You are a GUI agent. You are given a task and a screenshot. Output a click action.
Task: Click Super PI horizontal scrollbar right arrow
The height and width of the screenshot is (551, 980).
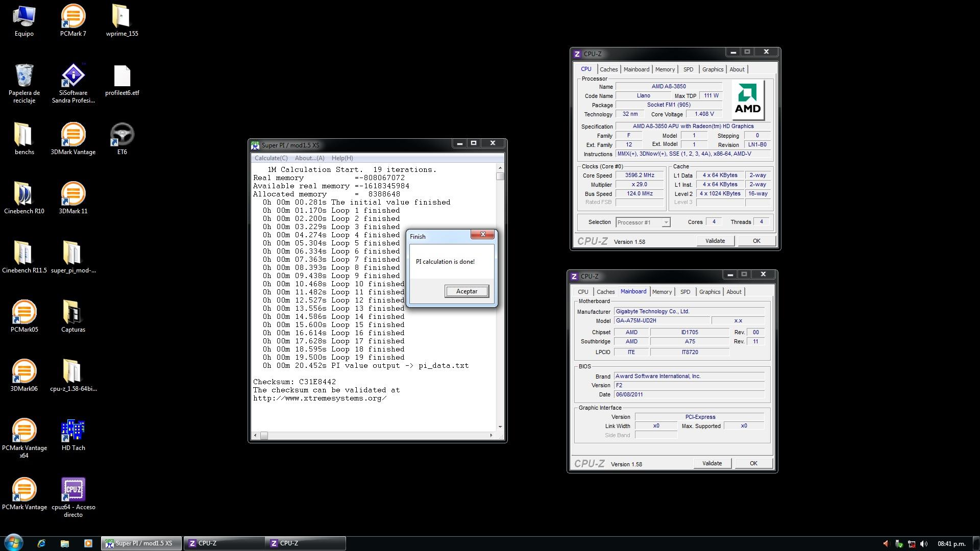[491, 435]
